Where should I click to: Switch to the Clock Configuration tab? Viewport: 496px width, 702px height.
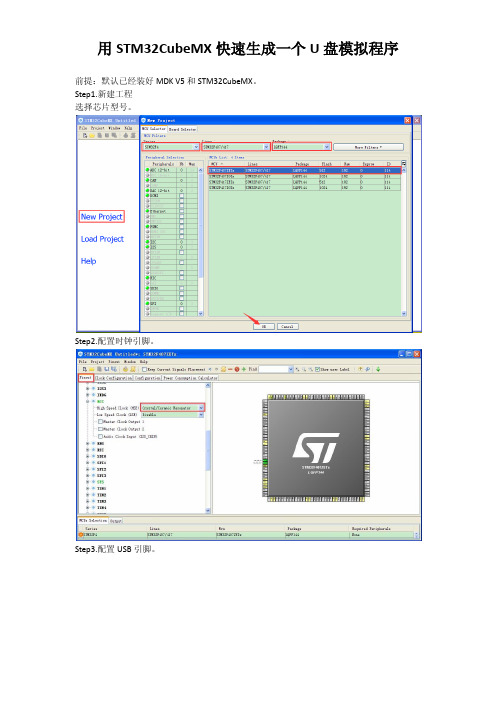click(113, 378)
